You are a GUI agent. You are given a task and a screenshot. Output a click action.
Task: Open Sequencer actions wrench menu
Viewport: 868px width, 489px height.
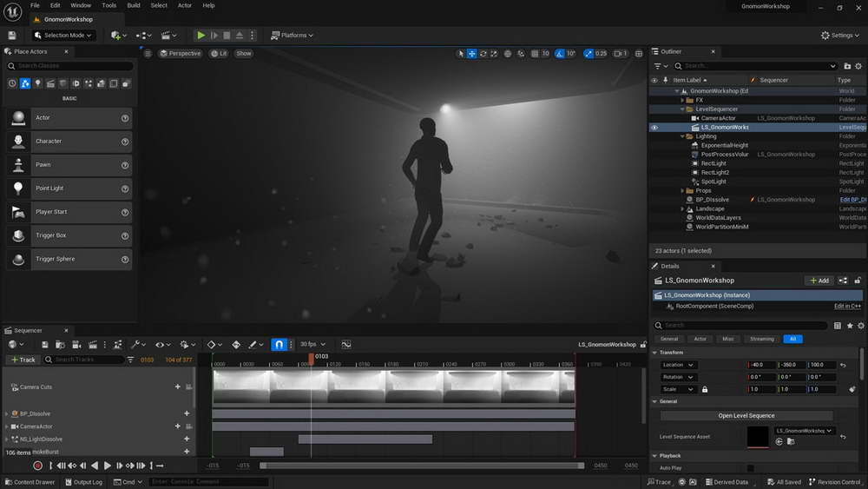point(138,345)
